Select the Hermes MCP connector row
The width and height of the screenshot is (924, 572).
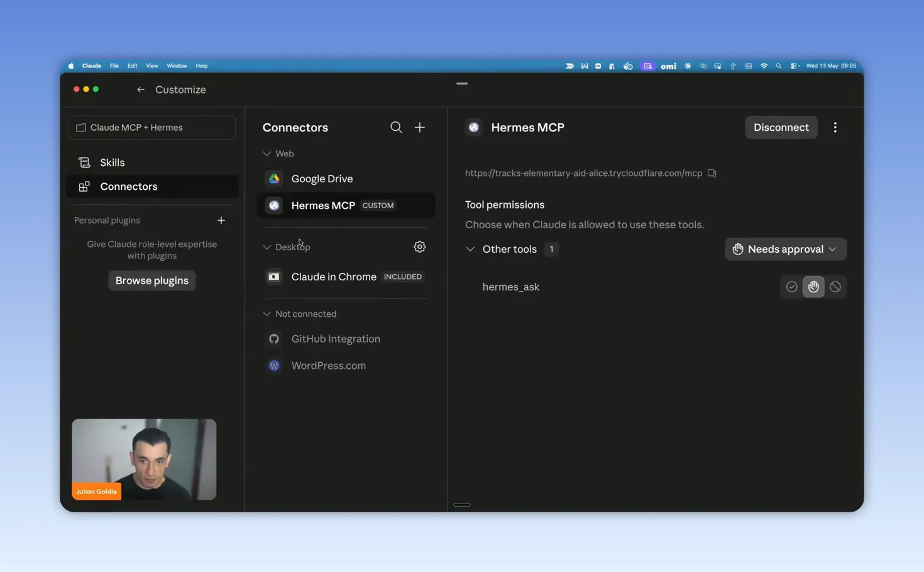[x=346, y=206]
